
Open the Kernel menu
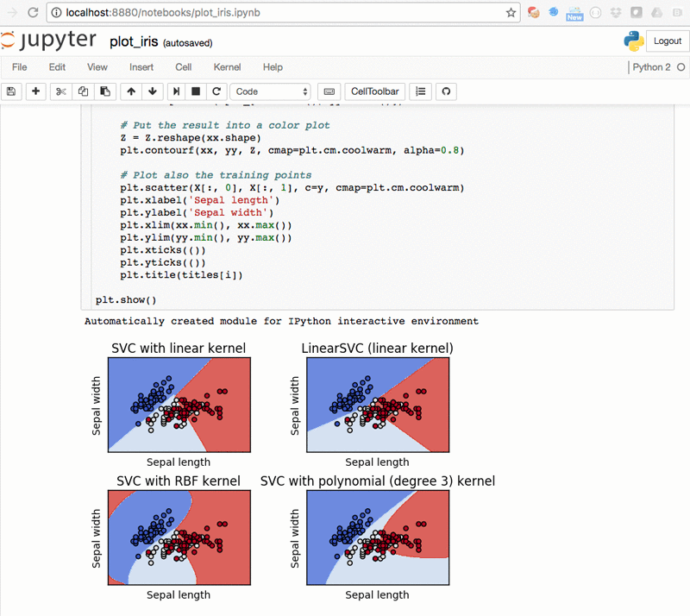coord(227,67)
